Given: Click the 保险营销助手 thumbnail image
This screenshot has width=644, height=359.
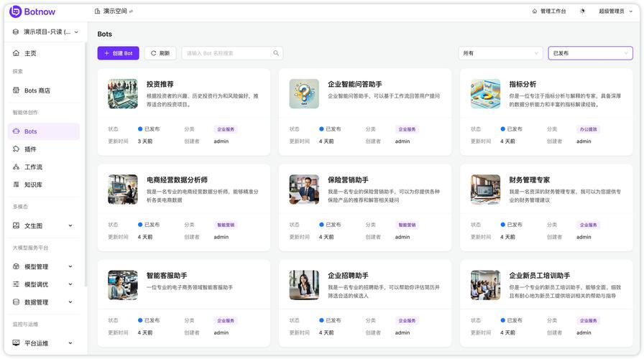Looking at the screenshot, I should click(304, 189).
